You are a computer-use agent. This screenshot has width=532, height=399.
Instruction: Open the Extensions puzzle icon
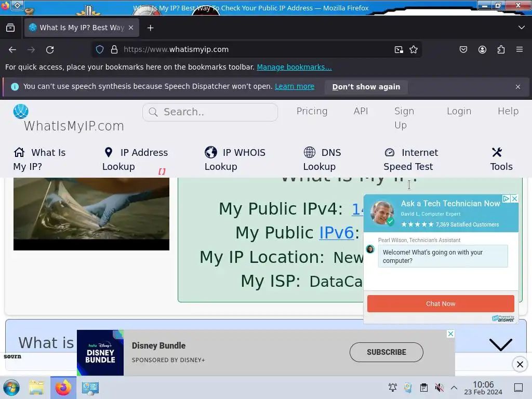501,49
